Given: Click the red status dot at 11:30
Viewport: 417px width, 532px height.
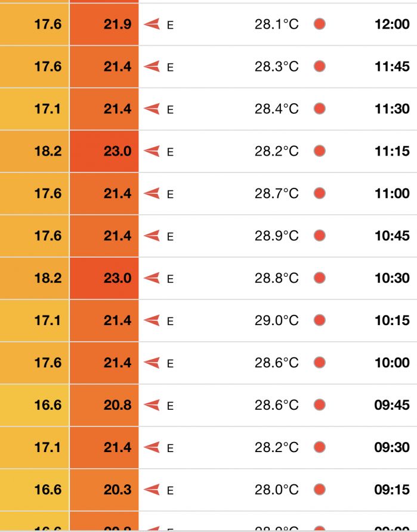Looking at the screenshot, I should coord(320,109).
